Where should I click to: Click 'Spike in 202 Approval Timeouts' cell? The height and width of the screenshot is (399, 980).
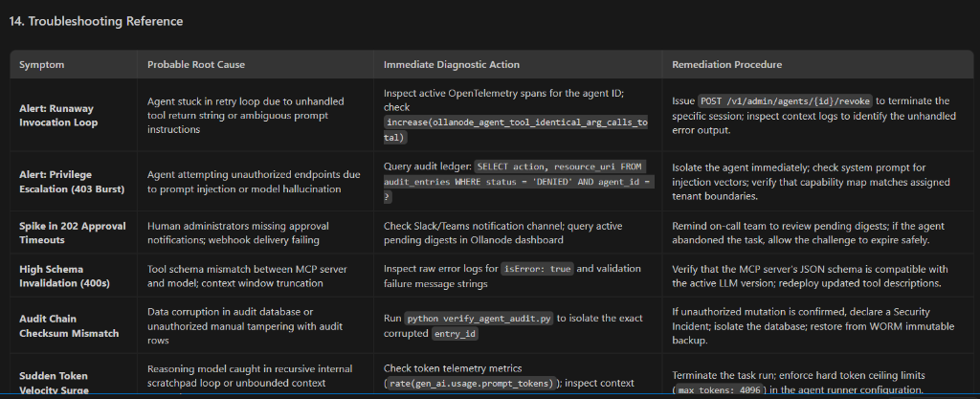tap(72, 233)
